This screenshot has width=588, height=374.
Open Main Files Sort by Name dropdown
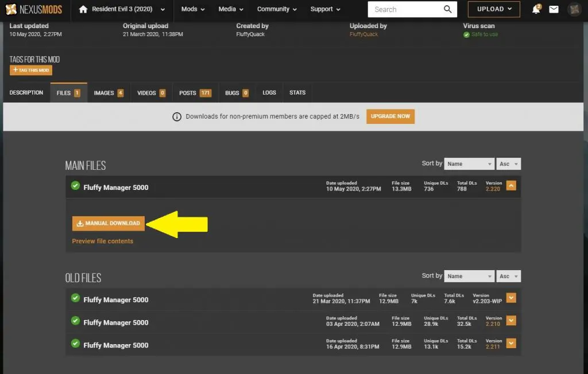tap(469, 164)
